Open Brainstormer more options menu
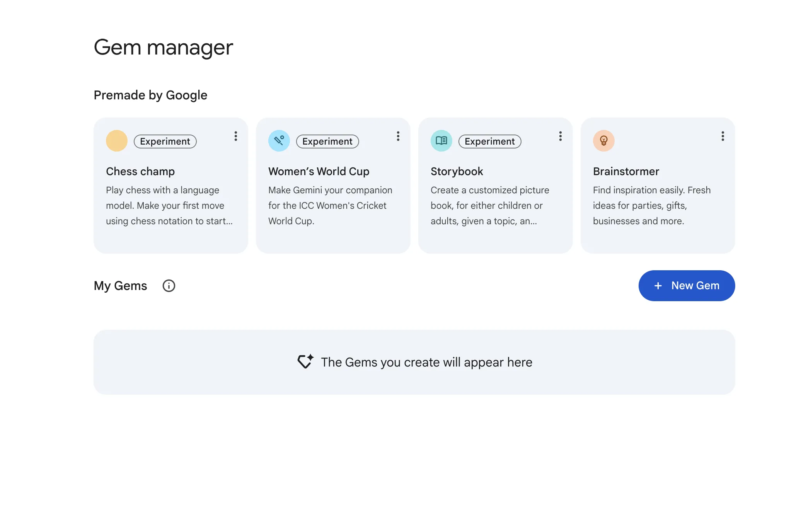Viewport: 794px width, 532px height. coord(722,136)
